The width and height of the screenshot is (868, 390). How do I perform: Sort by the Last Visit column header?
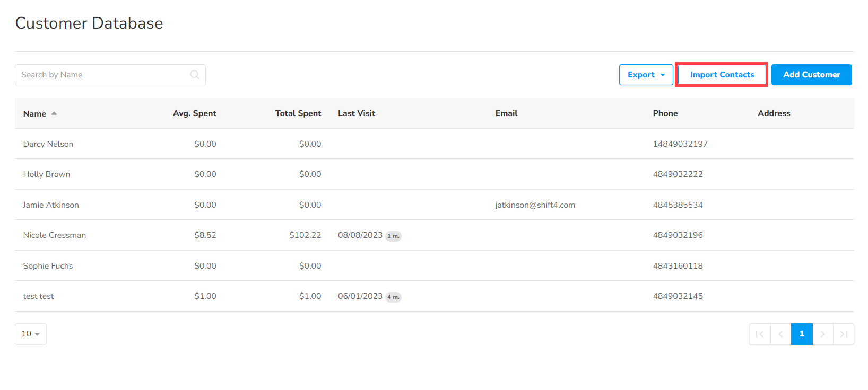pos(357,113)
